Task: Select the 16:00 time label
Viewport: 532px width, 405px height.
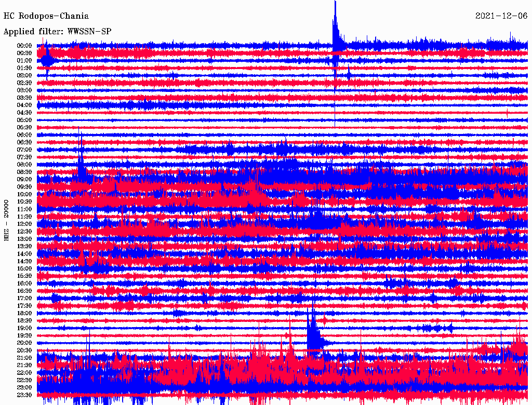Action: pos(24,283)
